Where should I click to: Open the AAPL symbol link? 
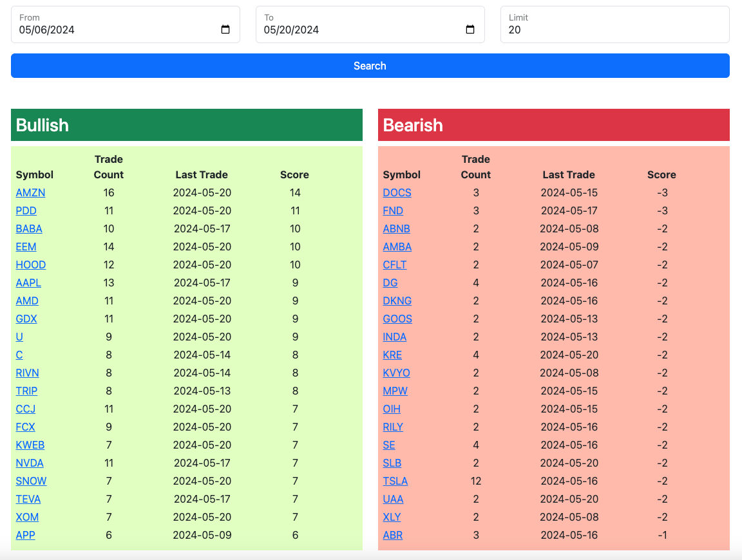coord(28,283)
